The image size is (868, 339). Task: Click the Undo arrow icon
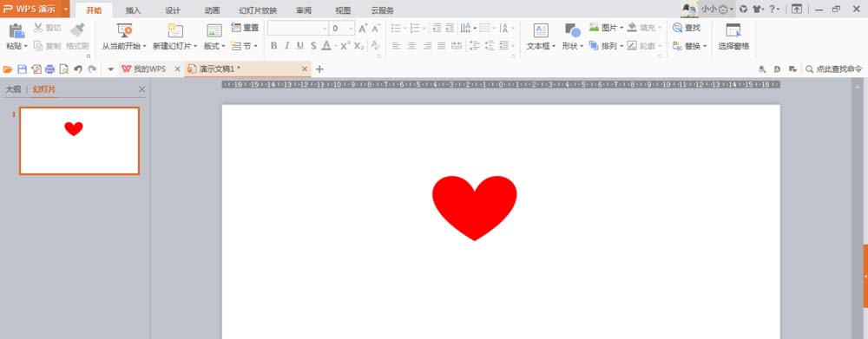[x=78, y=69]
